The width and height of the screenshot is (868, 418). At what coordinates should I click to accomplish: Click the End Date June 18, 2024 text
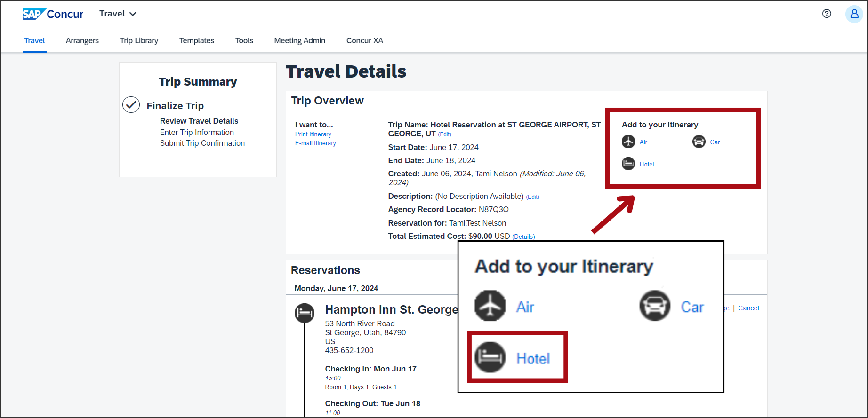coord(432,160)
